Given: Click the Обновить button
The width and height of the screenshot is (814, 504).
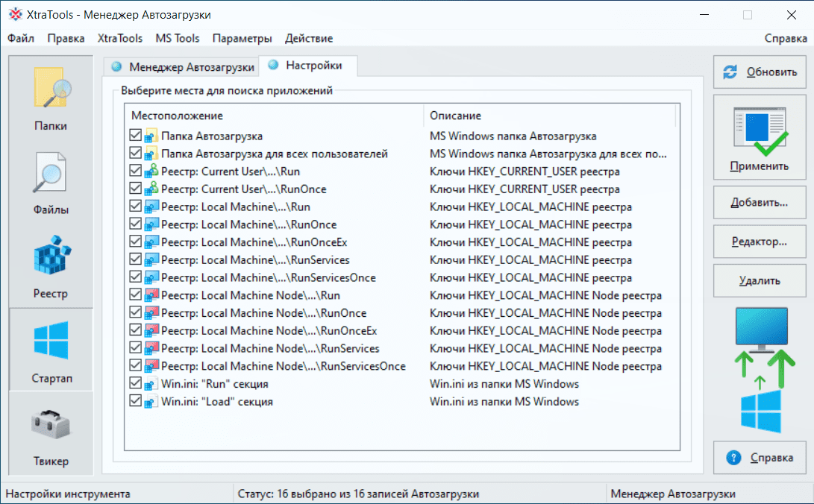Looking at the screenshot, I should tap(760, 72).
